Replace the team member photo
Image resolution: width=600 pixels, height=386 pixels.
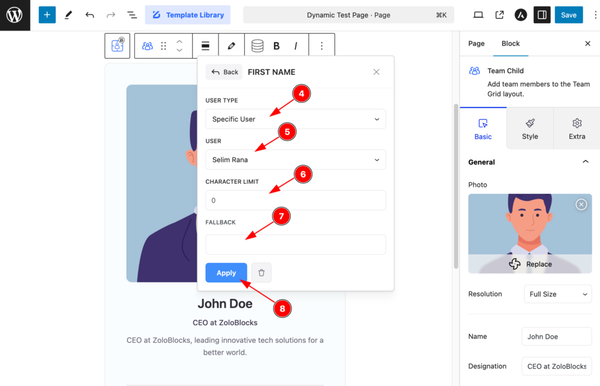[530, 264]
